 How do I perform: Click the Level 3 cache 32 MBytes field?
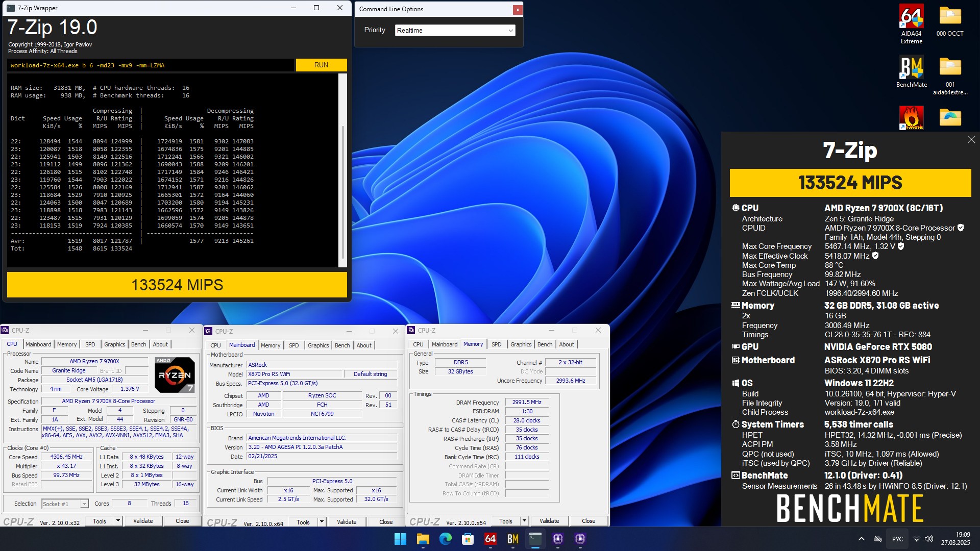pyautogui.click(x=146, y=485)
